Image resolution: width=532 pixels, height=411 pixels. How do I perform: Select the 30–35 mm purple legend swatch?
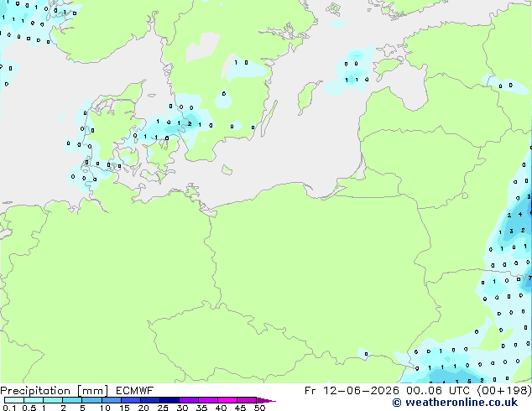click(x=189, y=400)
